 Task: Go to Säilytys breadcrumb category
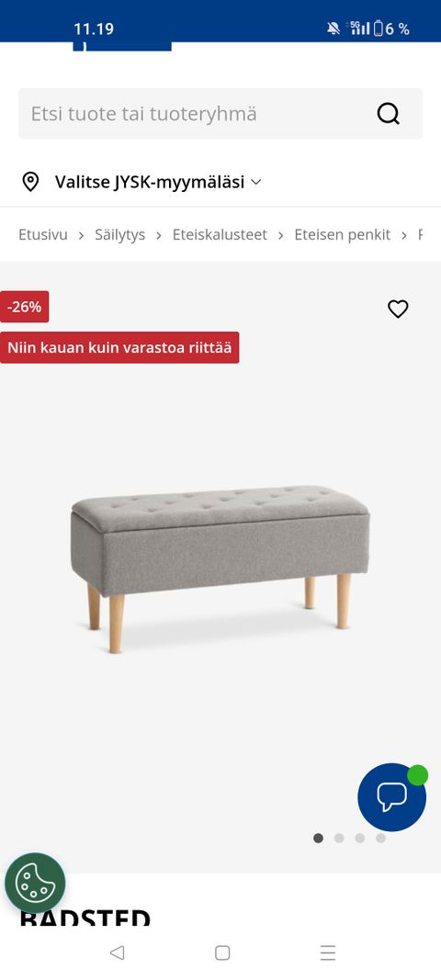tap(119, 235)
